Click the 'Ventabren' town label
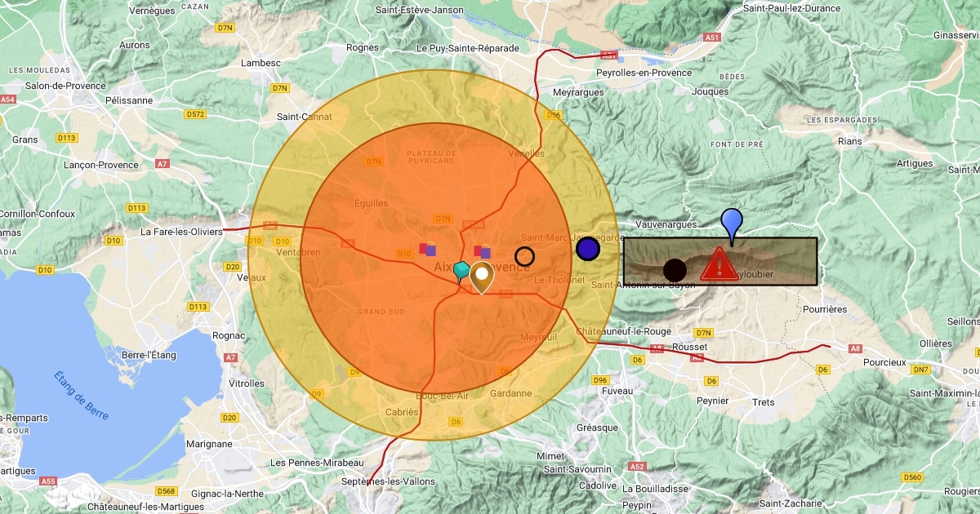 click(x=299, y=253)
